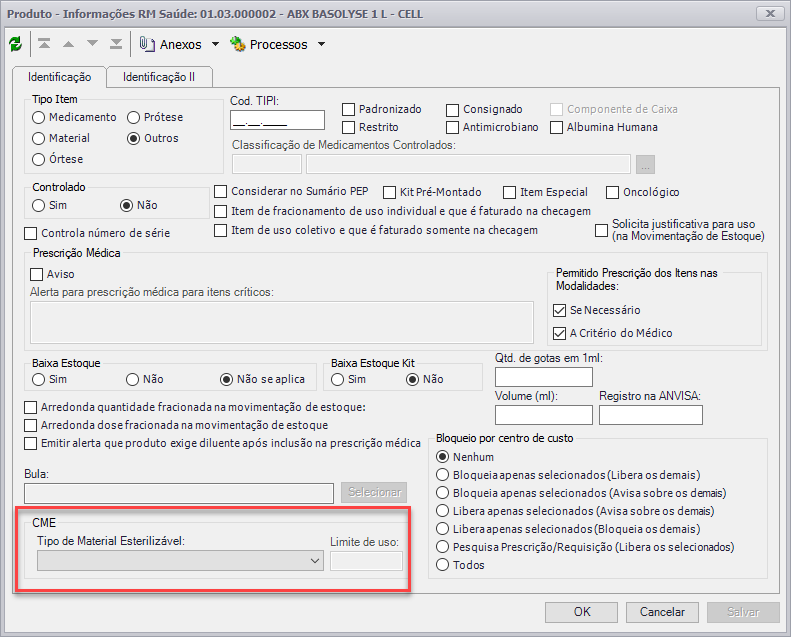Click the Registro na ANVISA field
The image size is (791, 637).
click(x=651, y=415)
